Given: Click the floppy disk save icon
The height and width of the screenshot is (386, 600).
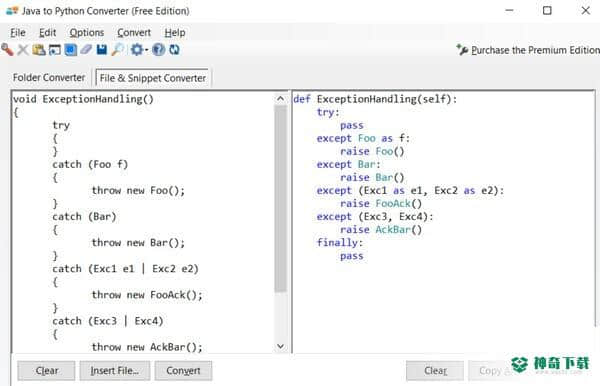Looking at the screenshot, I should tap(102, 50).
